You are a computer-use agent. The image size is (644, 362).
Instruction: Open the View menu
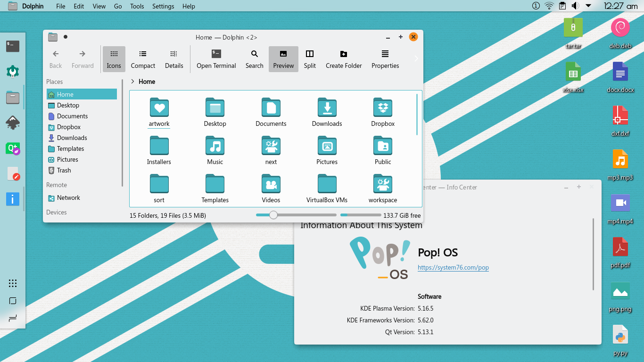99,6
